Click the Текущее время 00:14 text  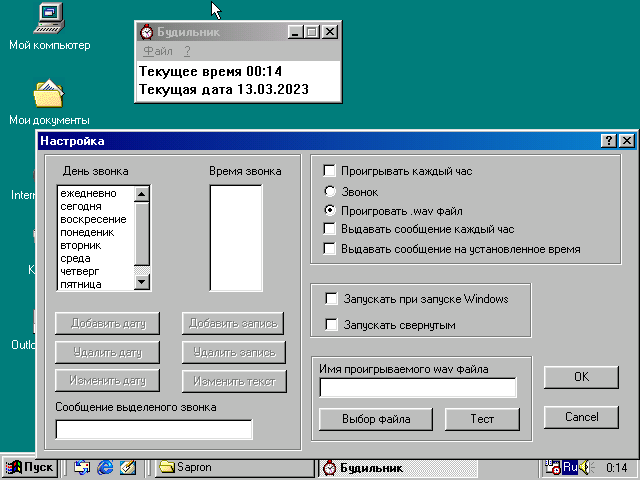point(210,71)
